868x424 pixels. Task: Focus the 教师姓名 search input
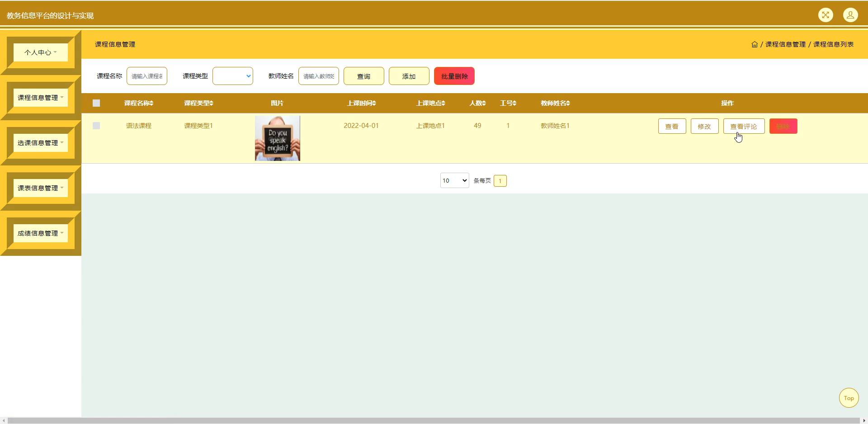(319, 76)
